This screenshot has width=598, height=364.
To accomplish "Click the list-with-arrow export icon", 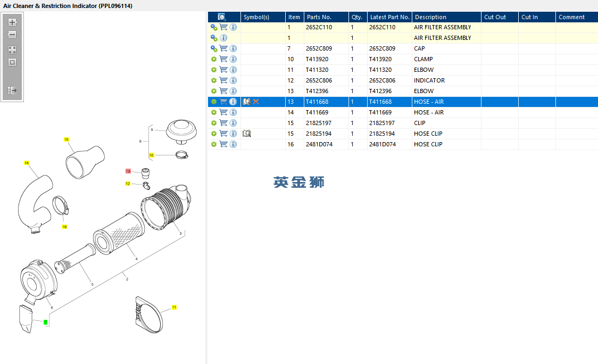I will 12,90.
